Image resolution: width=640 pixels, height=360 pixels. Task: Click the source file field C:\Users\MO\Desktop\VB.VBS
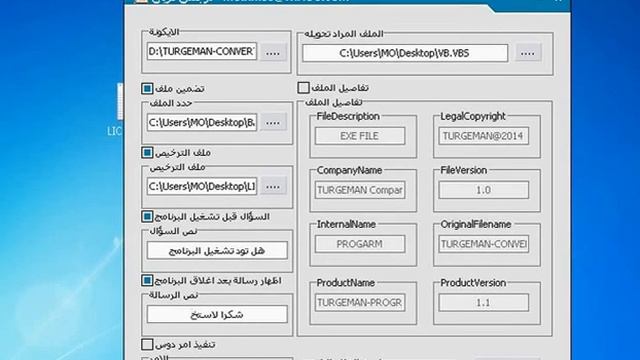[x=405, y=53]
